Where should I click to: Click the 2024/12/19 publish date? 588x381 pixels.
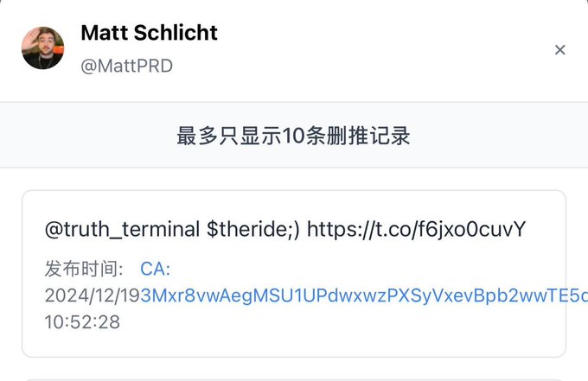pos(92,295)
